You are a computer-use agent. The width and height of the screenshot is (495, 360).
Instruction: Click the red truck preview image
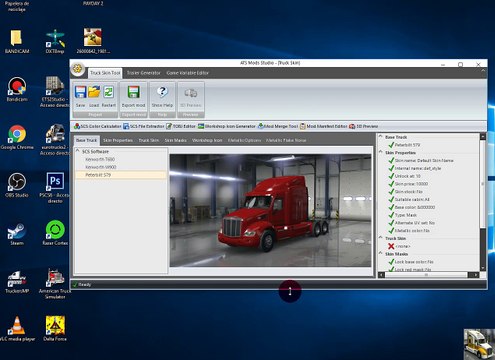tap(270, 210)
